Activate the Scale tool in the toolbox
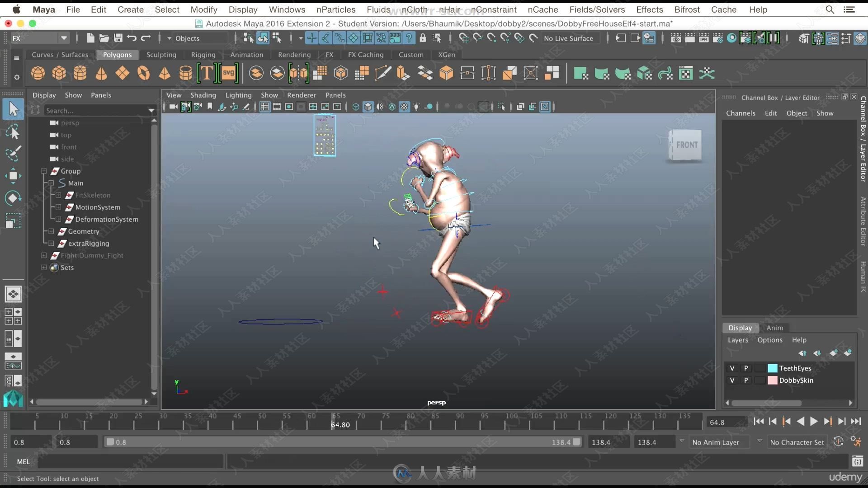Image resolution: width=868 pixels, height=488 pixels. click(x=13, y=221)
